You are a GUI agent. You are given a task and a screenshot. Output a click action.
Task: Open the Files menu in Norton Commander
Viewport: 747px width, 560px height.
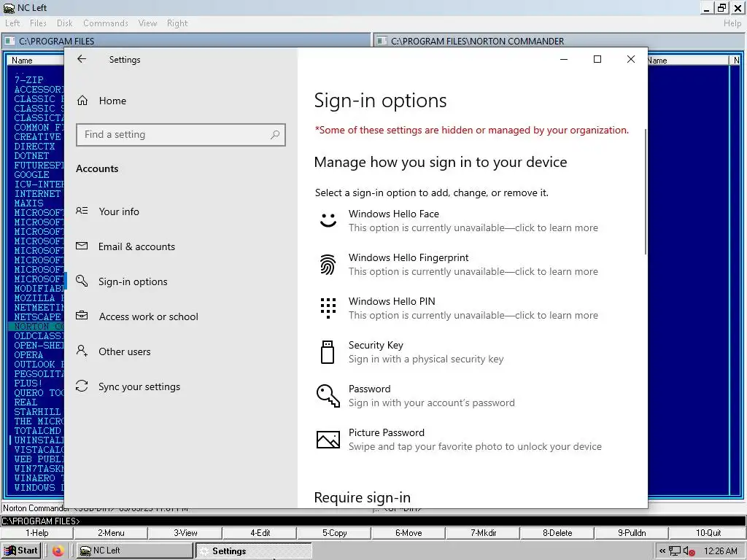(38, 23)
